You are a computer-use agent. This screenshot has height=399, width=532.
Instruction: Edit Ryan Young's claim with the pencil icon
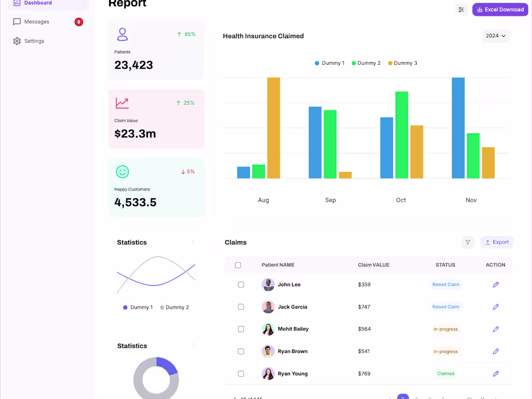tap(496, 373)
